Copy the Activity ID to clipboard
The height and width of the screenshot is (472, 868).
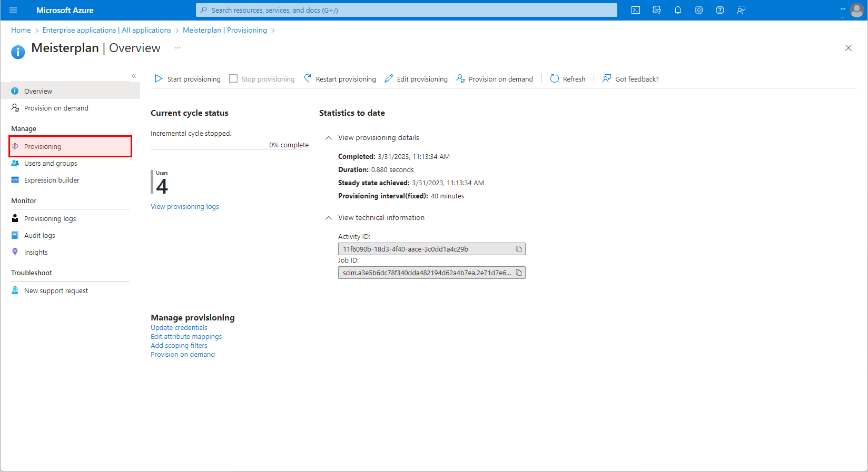point(518,249)
